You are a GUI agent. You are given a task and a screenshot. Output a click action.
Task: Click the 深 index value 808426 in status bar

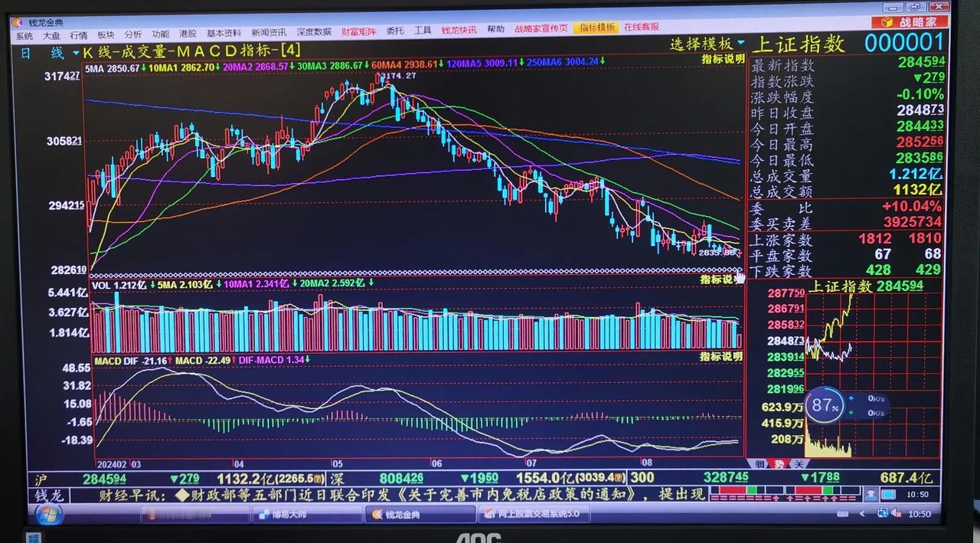pos(402,478)
